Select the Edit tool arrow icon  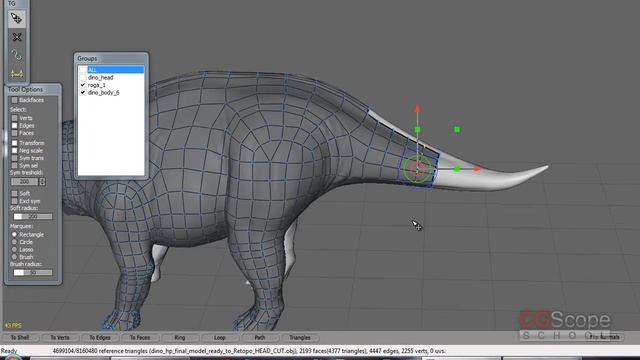click(x=17, y=19)
